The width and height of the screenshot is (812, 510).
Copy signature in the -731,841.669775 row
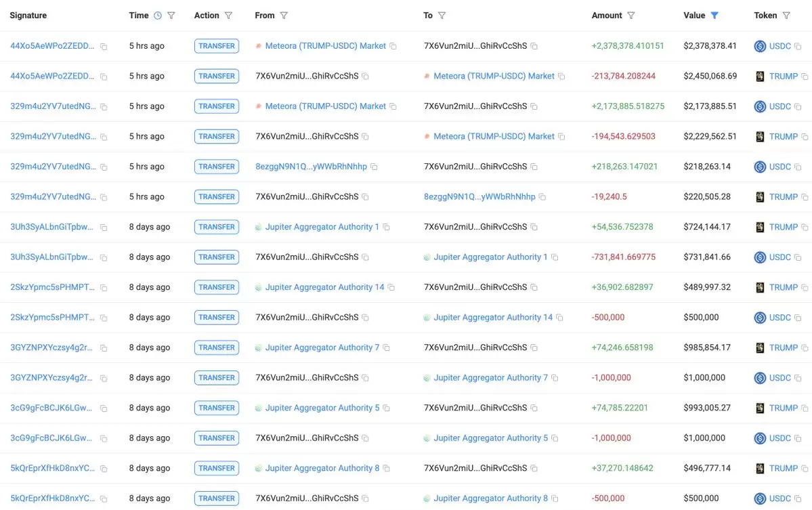click(104, 257)
